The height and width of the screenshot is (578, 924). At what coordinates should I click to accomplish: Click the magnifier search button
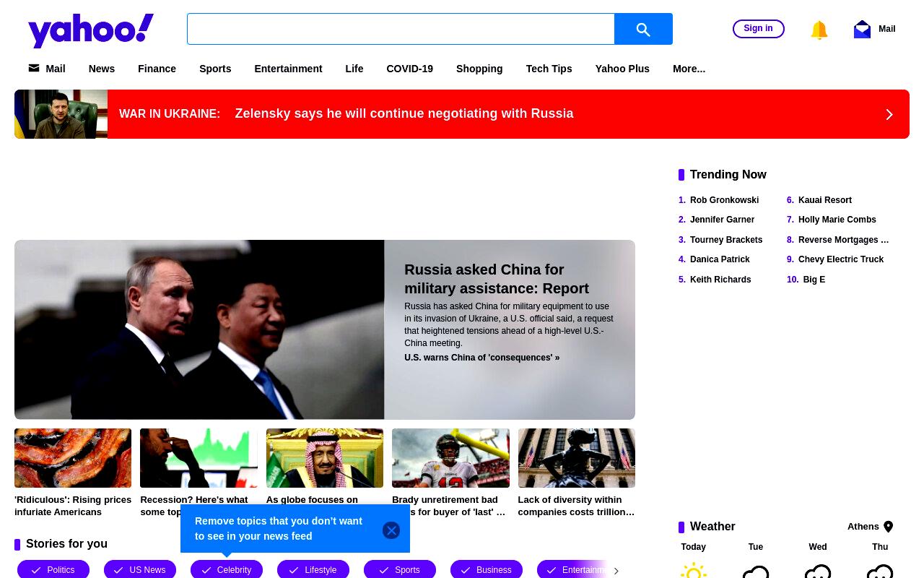coord(643,29)
